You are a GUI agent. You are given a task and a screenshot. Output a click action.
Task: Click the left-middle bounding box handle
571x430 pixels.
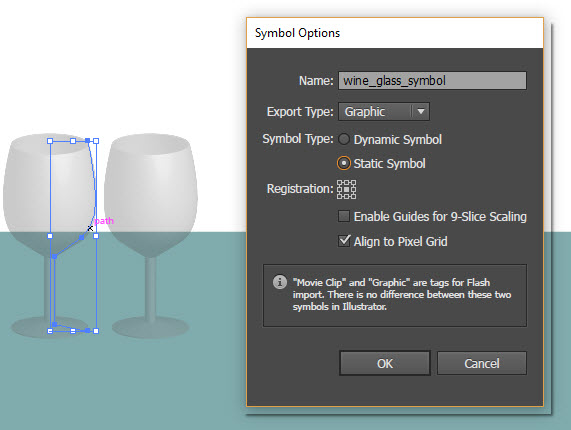click(50, 236)
